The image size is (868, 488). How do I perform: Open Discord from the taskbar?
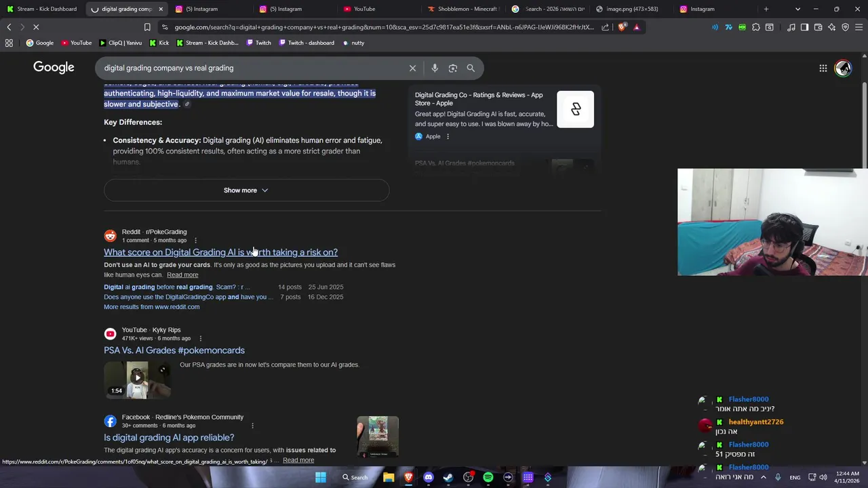tap(428, 477)
